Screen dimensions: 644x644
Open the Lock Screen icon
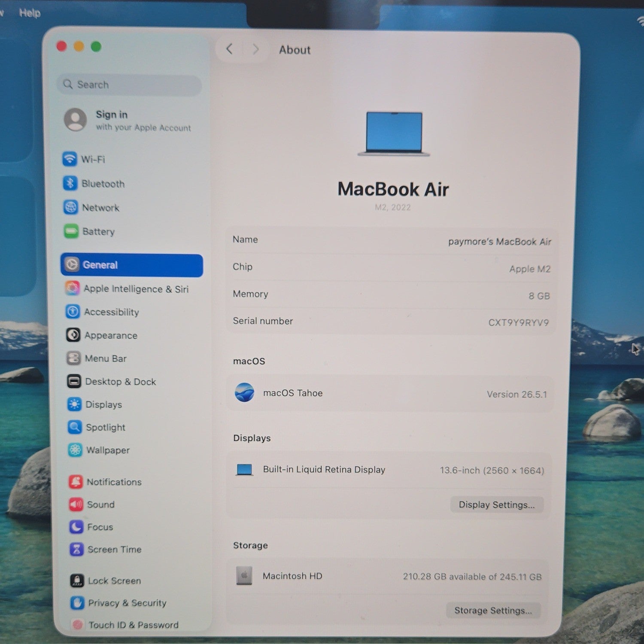[x=77, y=580]
